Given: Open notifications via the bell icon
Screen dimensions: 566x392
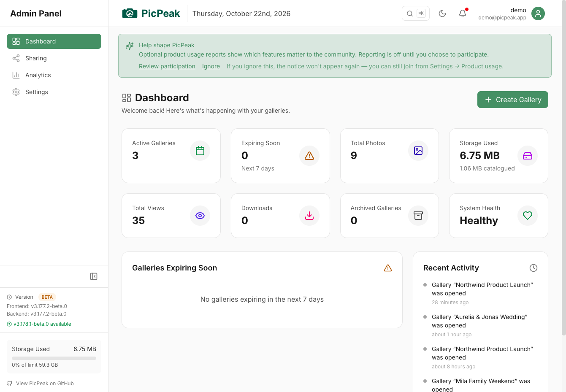Looking at the screenshot, I should coord(463,14).
